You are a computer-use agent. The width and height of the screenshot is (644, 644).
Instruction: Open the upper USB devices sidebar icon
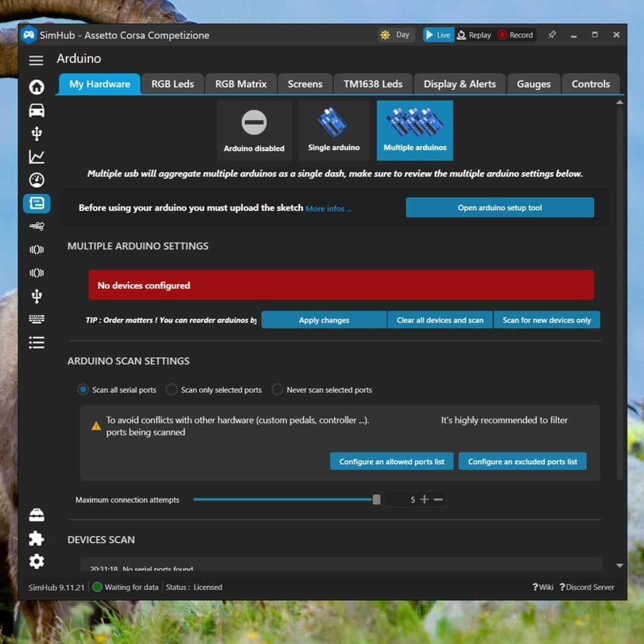(36, 134)
